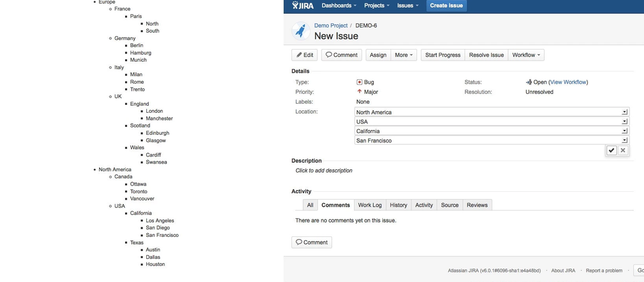Click Rome in the location list
Image resolution: width=644 pixels, height=282 pixels.
point(137,82)
